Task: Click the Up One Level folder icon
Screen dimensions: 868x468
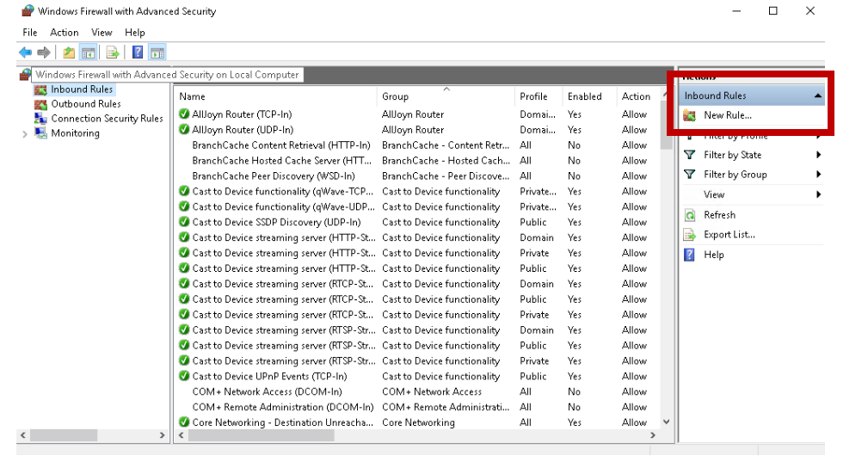Action: 69,52
